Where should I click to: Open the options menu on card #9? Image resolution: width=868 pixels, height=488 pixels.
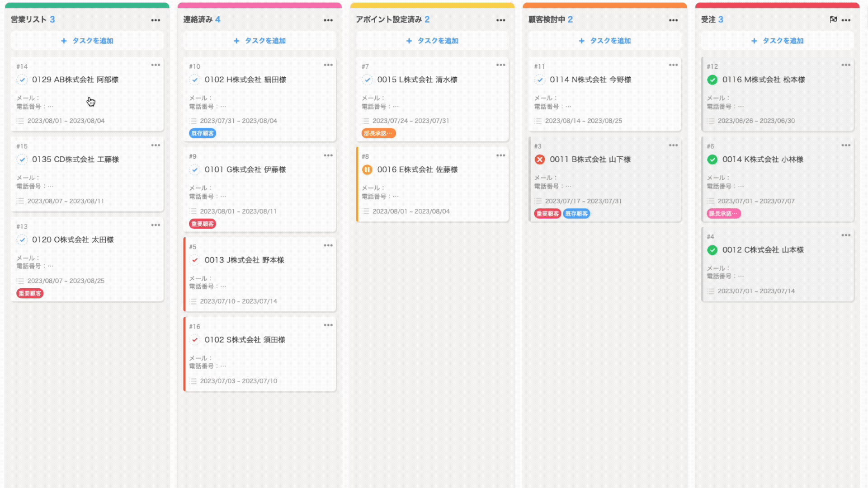click(328, 155)
